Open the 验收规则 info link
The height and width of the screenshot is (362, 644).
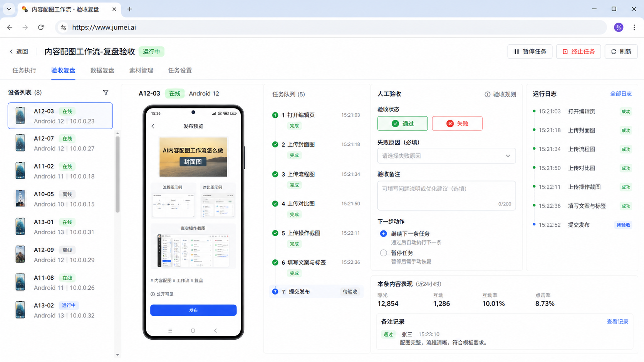pos(500,94)
